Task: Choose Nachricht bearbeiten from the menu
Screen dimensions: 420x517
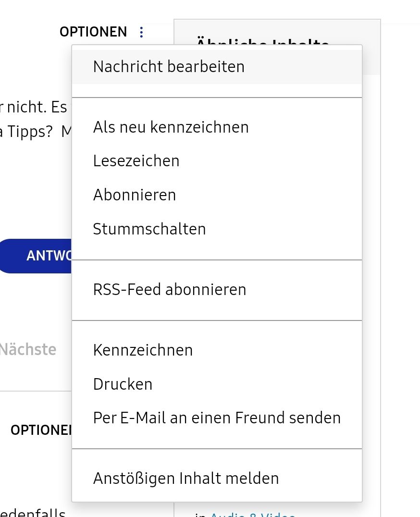Action: pos(169,66)
